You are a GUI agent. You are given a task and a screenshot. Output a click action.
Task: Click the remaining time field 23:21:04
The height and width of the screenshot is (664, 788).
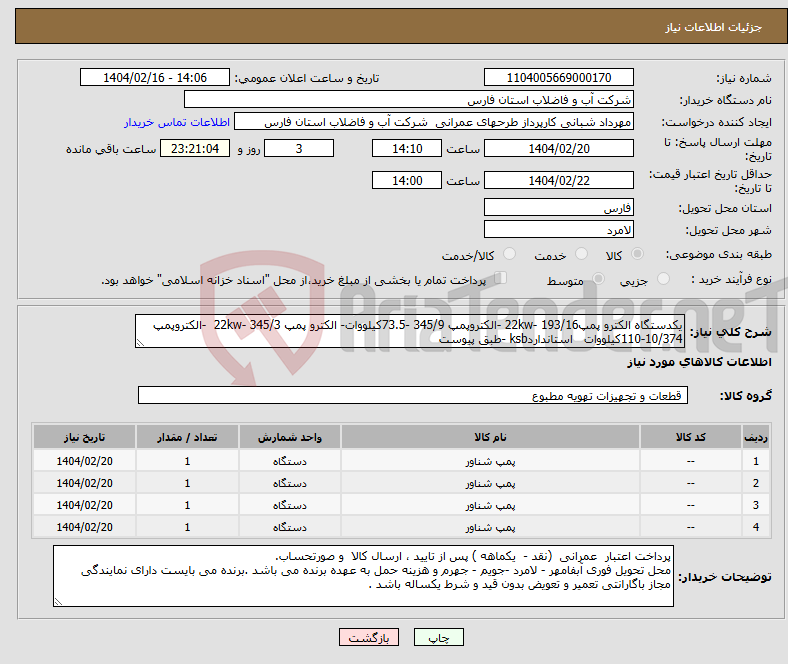(195, 148)
